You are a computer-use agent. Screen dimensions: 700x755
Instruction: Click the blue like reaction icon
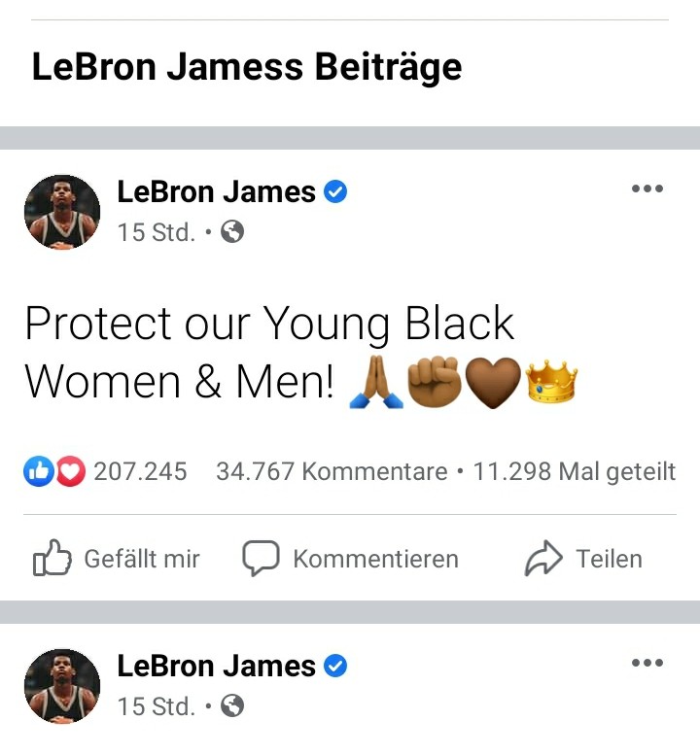[39, 471]
